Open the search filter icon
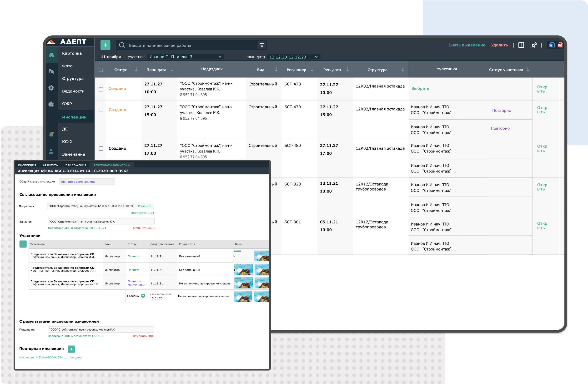Image resolution: width=588 pixels, height=384 pixels. click(x=262, y=45)
